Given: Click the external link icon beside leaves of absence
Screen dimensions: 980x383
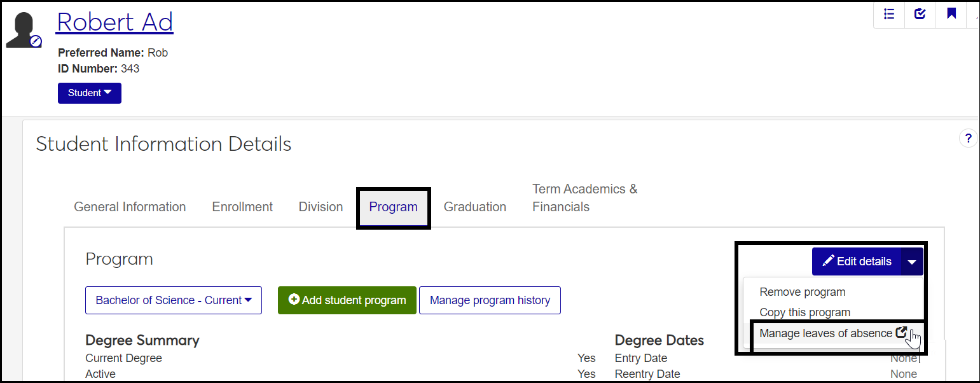Looking at the screenshot, I should [901, 332].
